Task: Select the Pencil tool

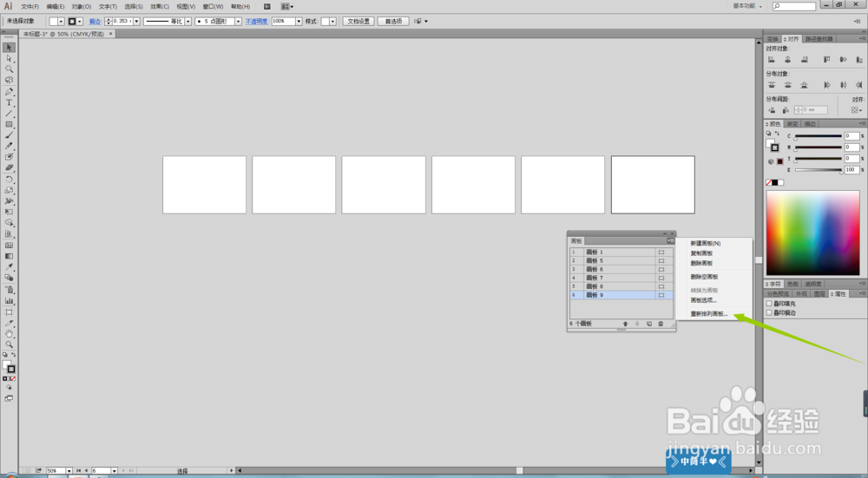Action: tap(9, 146)
